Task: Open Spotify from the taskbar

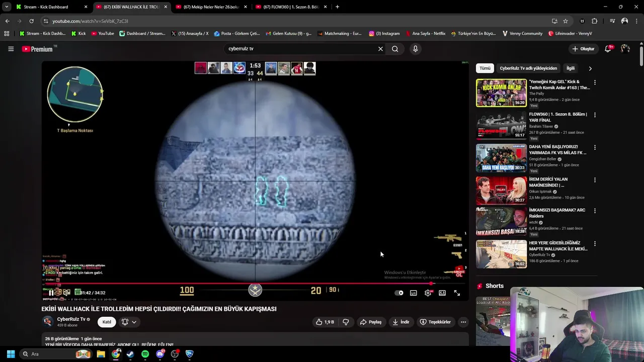Action: tap(145, 354)
